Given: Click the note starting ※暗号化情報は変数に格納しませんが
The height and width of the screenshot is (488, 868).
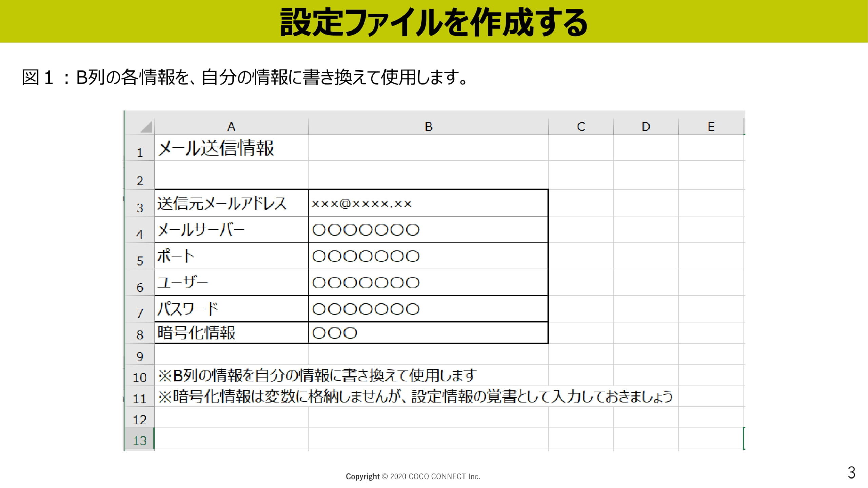Looking at the screenshot, I should [x=415, y=396].
